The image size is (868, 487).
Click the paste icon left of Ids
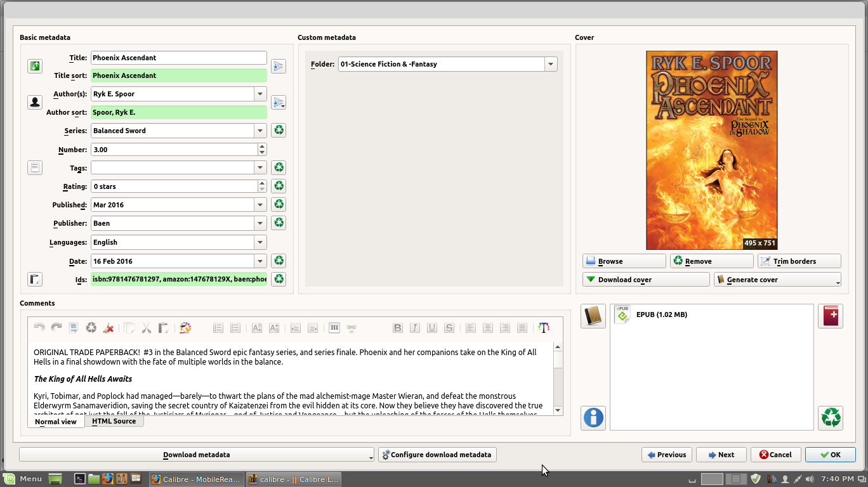(35, 279)
